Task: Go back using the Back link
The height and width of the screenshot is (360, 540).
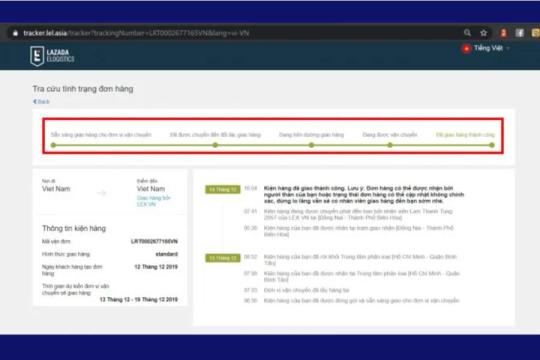Action: (x=41, y=102)
